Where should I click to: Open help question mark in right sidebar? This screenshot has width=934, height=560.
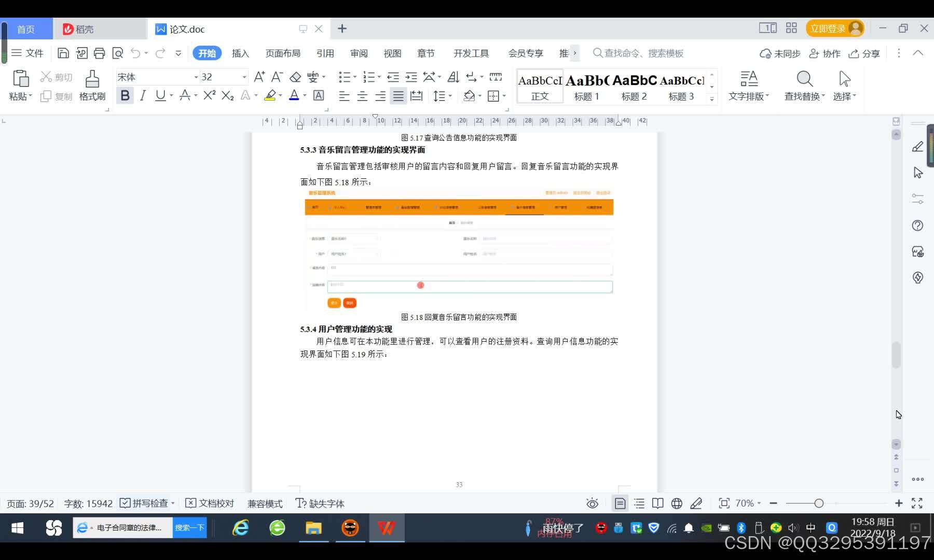pos(917,226)
